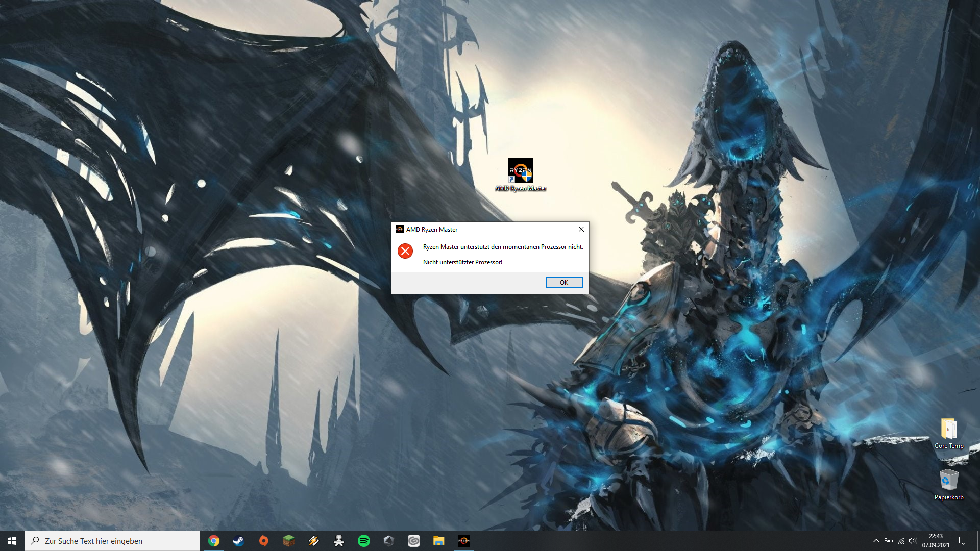Viewport: 980px width, 551px height.
Task: Click OK in the Ryzen Master error dialog
Action: click(563, 282)
